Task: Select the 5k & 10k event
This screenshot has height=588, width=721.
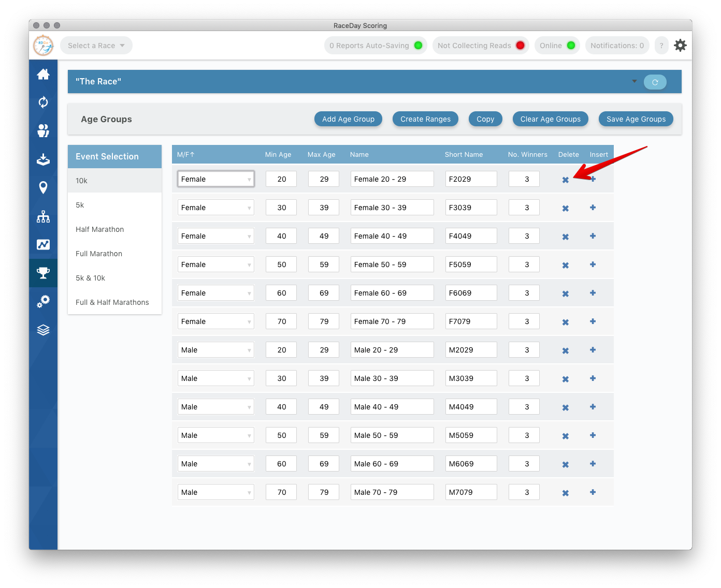Action: click(114, 278)
